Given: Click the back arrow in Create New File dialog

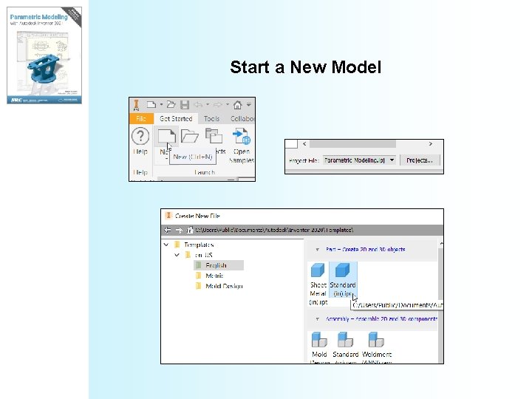Looking at the screenshot, I should [168, 230].
